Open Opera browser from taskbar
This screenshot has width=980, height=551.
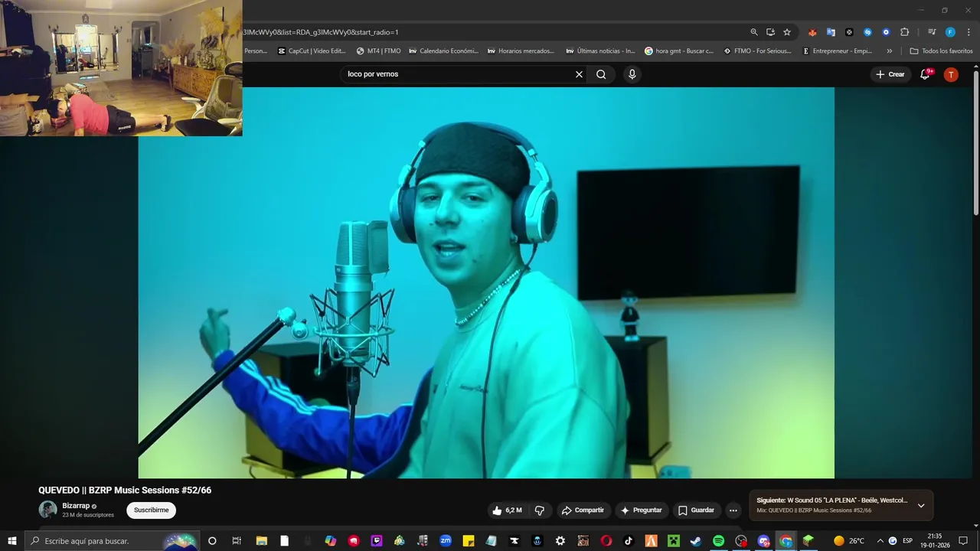[606, 541]
